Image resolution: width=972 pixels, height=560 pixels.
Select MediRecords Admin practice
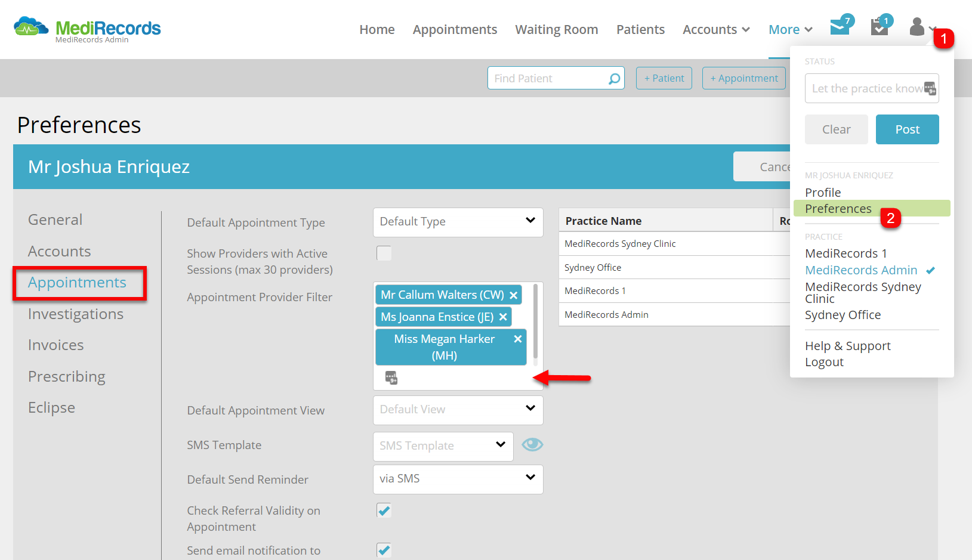pos(861,270)
